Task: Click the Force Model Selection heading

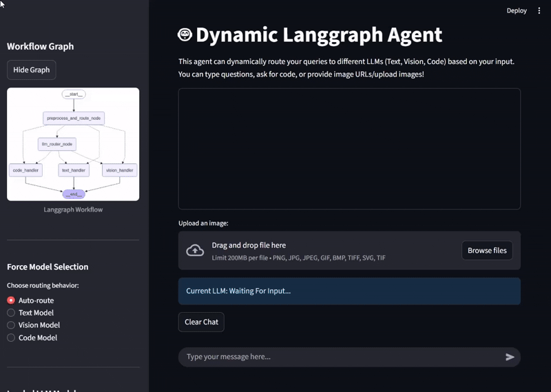Action: (48, 267)
